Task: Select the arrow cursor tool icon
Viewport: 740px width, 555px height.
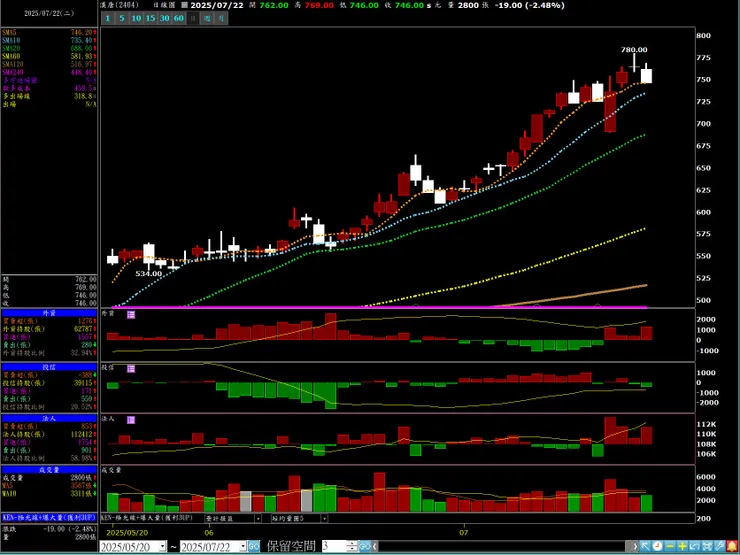Action: click(645, 547)
